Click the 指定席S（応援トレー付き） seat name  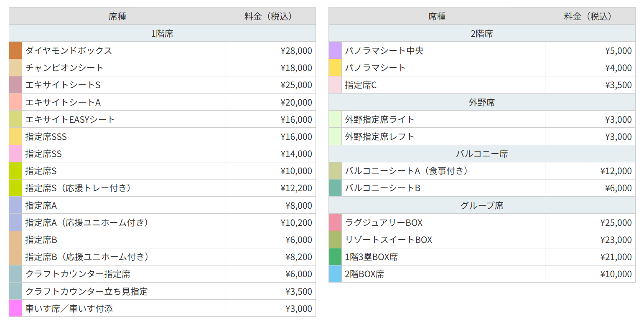pos(78,188)
